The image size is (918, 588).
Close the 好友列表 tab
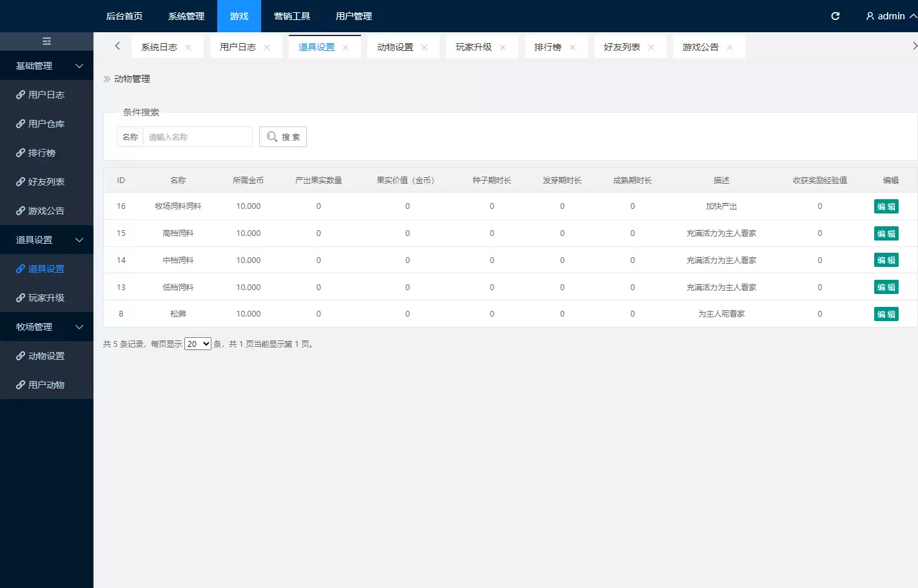[651, 48]
